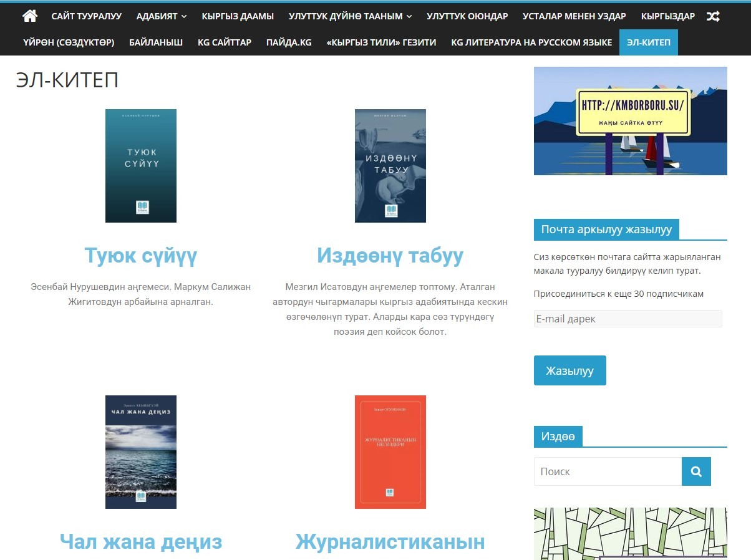Open the Байланыш menu item
Viewport: 751px width, 560px height.
pyautogui.click(x=156, y=42)
